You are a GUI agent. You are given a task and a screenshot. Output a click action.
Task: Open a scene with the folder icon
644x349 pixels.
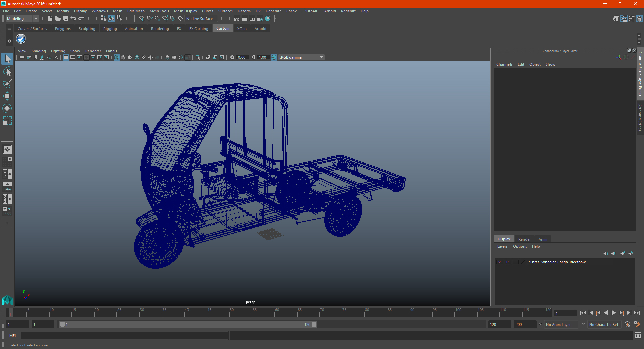click(x=58, y=19)
